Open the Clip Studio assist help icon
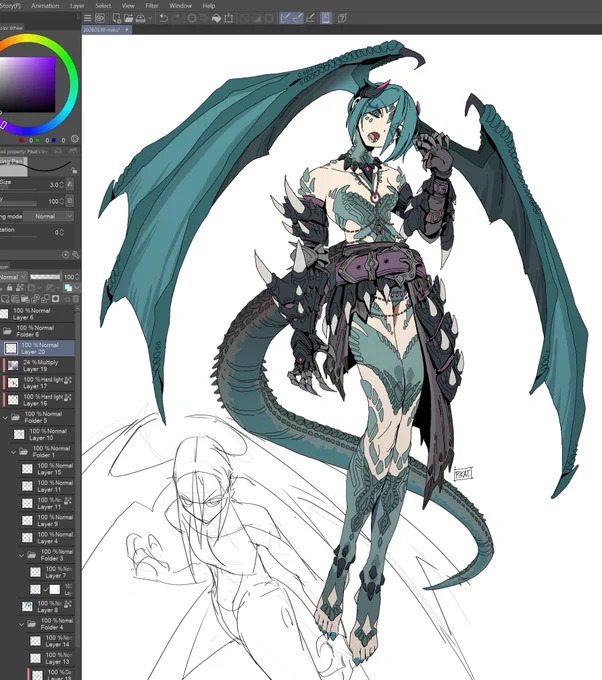The height and width of the screenshot is (680, 602). tap(342, 18)
